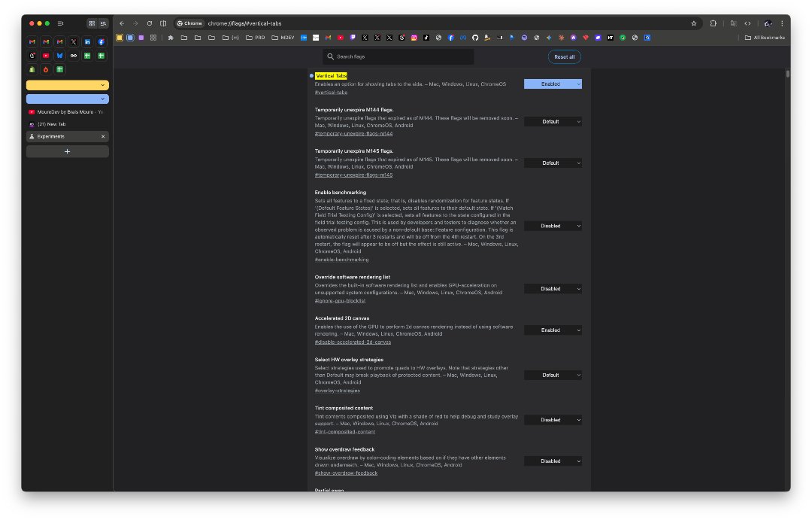812x520 pixels.
Task: Open the MDEV bookmarks folder
Action: (x=283, y=38)
